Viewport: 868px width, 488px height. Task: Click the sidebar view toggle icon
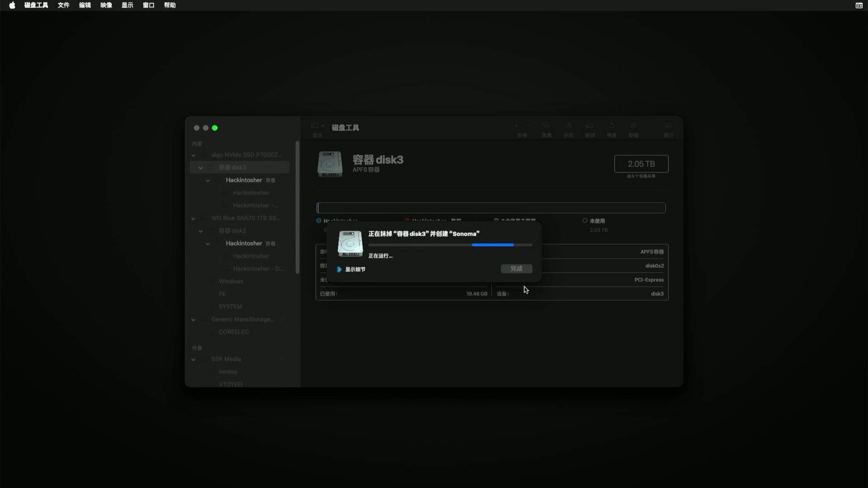[314, 125]
